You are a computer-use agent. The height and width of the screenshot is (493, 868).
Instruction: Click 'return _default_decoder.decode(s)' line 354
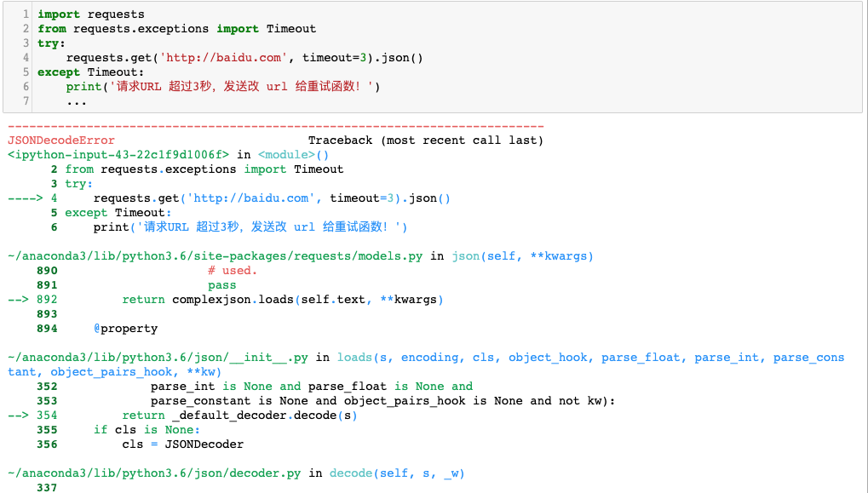239,415
